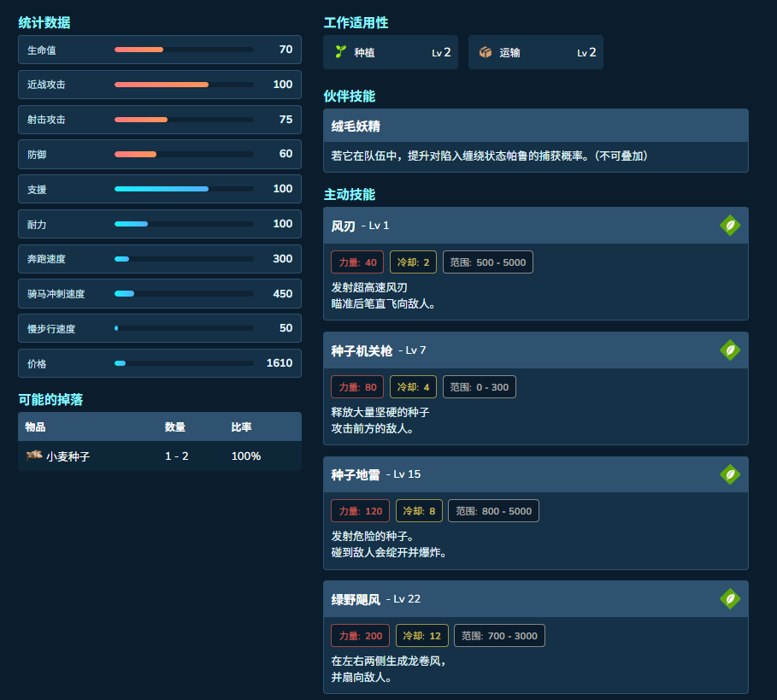
Task: Click the 范围: 800 - 5000 badge
Action: [x=493, y=511]
